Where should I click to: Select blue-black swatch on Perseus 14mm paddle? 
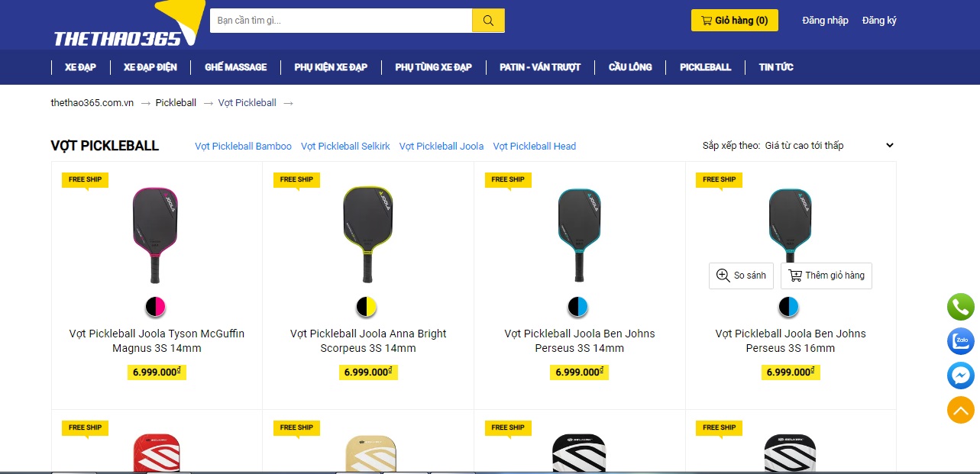click(578, 307)
